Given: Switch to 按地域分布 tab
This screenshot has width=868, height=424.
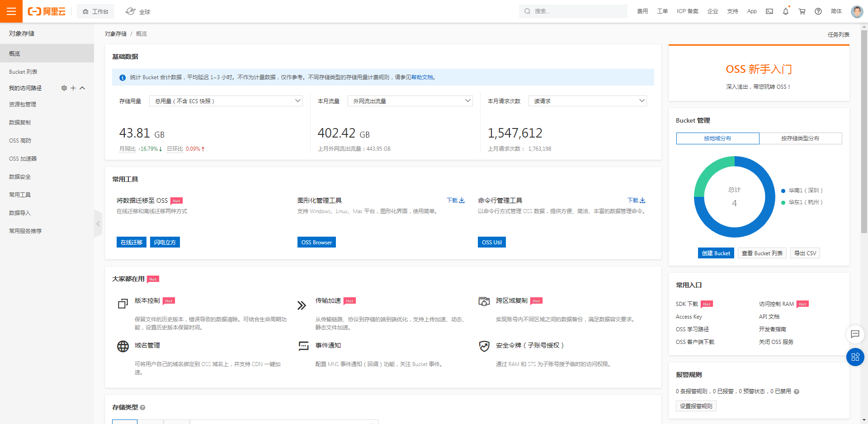Looking at the screenshot, I should coord(717,138).
